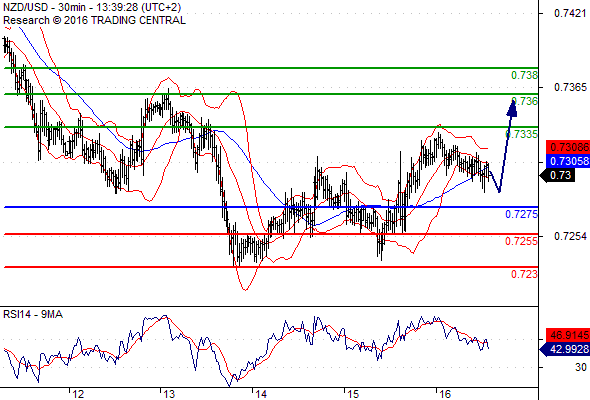Click the date axis label 12
Viewport: 590px width, 400px height.
click(x=78, y=394)
